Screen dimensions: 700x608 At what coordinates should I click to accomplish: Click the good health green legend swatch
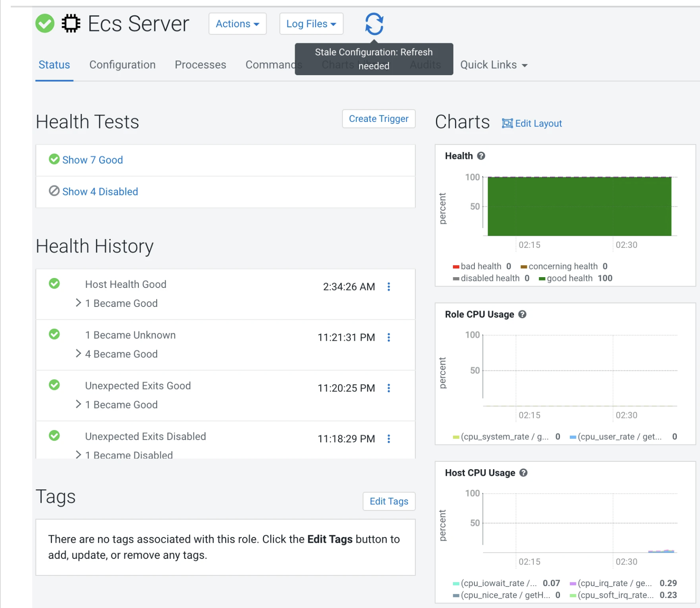pos(542,279)
